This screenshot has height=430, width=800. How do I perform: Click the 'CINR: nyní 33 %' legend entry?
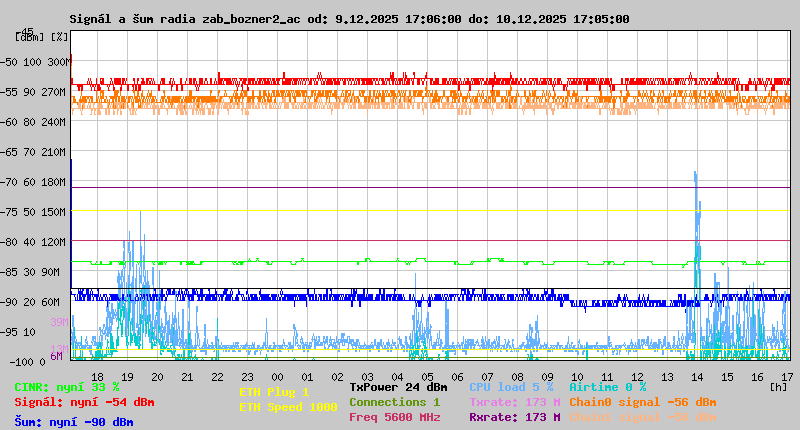67,387
